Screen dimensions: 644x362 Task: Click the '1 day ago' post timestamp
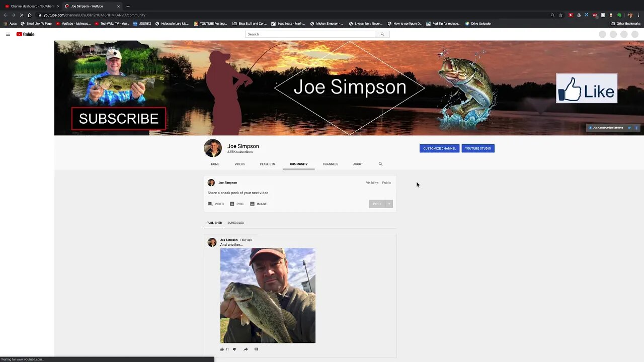tap(246, 240)
